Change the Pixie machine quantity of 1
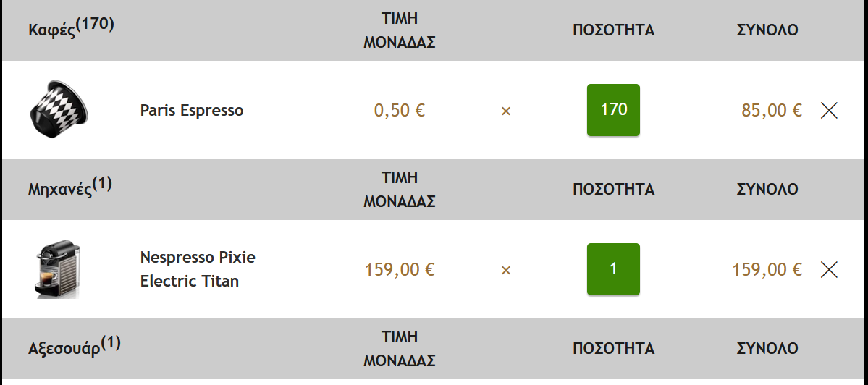This screenshot has height=385, width=868. click(613, 269)
